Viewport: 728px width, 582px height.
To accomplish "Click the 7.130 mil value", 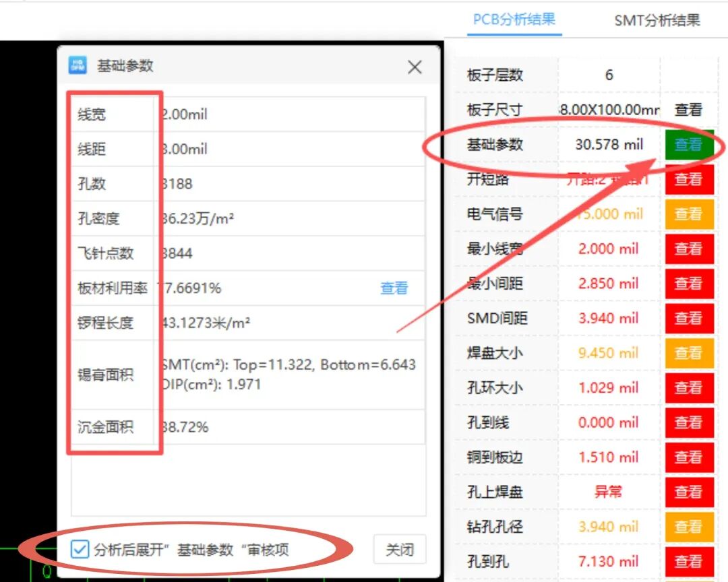I will 608,562.
